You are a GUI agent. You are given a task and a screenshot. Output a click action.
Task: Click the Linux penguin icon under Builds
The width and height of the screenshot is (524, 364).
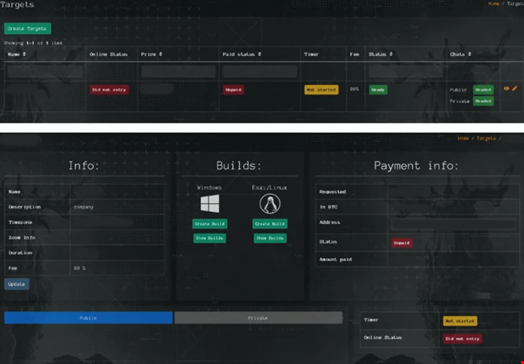pos(270,204)
